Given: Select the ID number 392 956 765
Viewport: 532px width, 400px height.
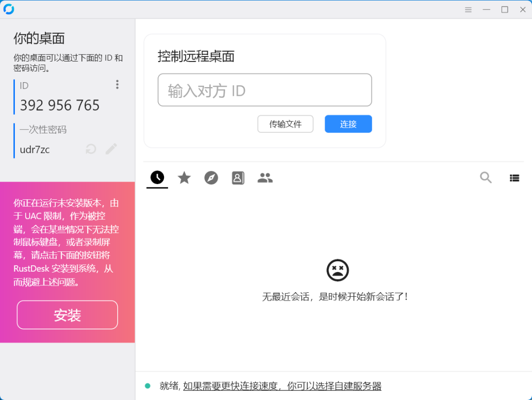Looking at the screenshot, I should pyautogui.click(x=60, y=105).
